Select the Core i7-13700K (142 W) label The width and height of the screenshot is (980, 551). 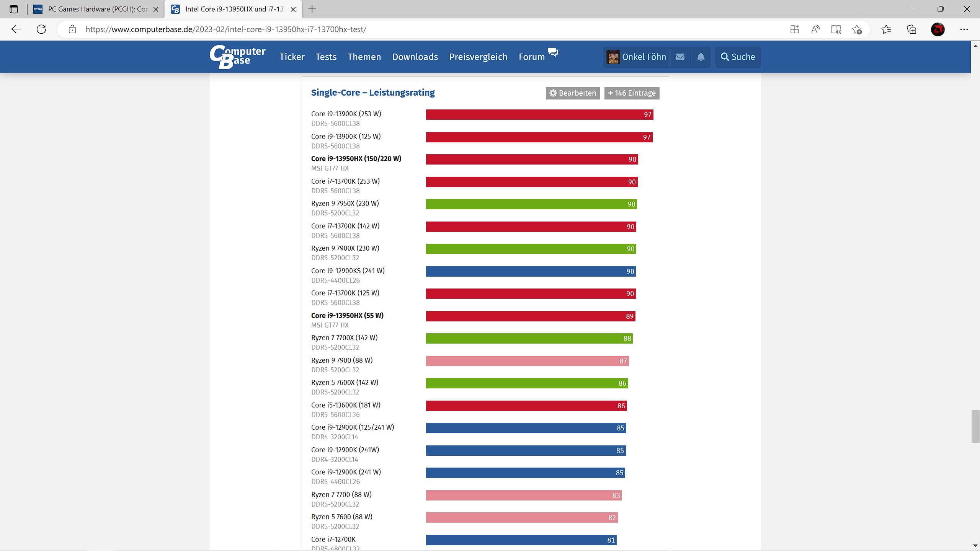(345, 226)
